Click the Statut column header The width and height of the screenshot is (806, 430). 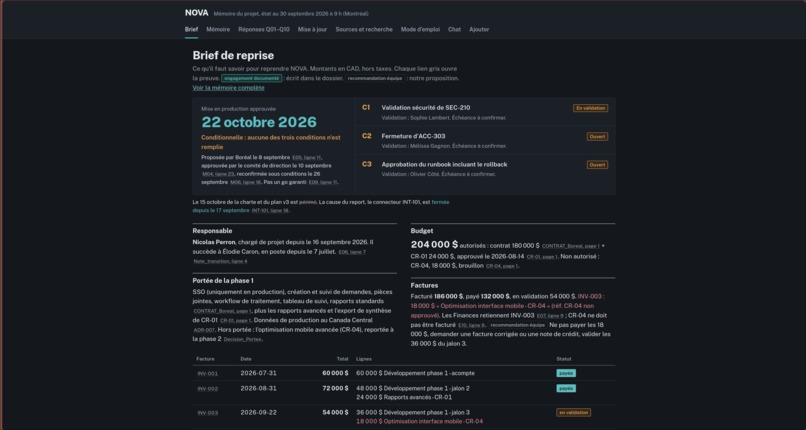click(x=564, y=359)
